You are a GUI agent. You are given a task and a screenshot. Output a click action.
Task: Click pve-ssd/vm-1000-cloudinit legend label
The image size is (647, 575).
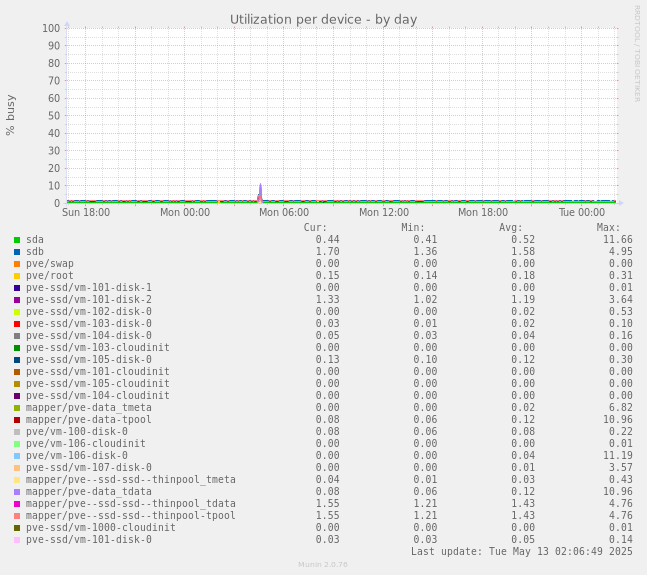[x=101, y=527]
